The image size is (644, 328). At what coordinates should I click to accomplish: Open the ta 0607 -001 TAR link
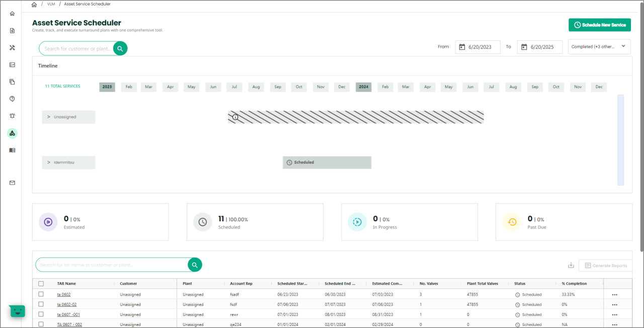click(68, 314)
